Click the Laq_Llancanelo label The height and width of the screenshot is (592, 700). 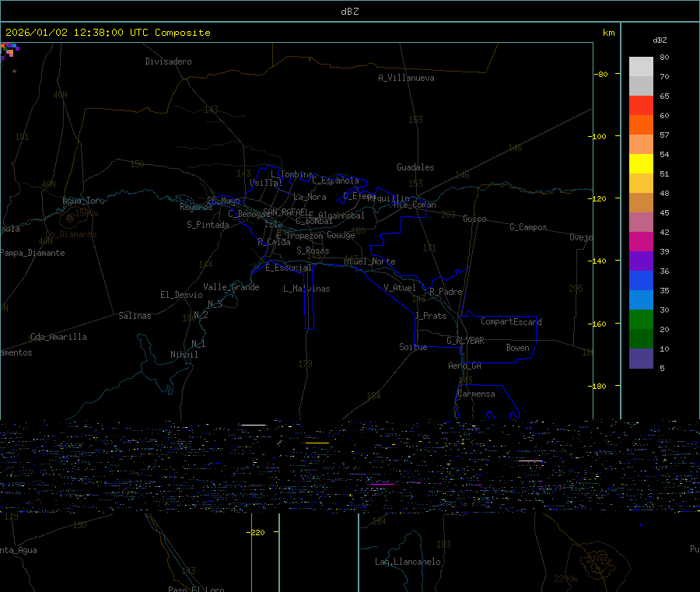408,562
